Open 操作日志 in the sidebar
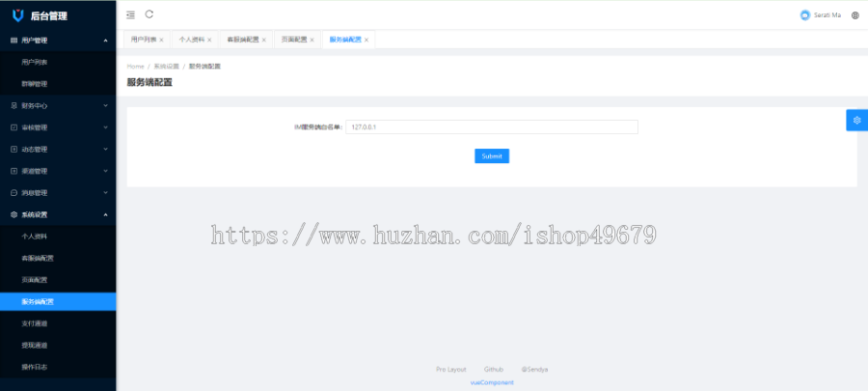 click(58, 367)
